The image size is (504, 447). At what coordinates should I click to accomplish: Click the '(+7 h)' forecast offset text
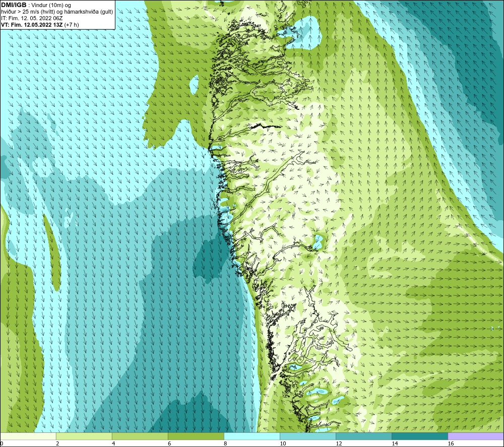[72, 25]
